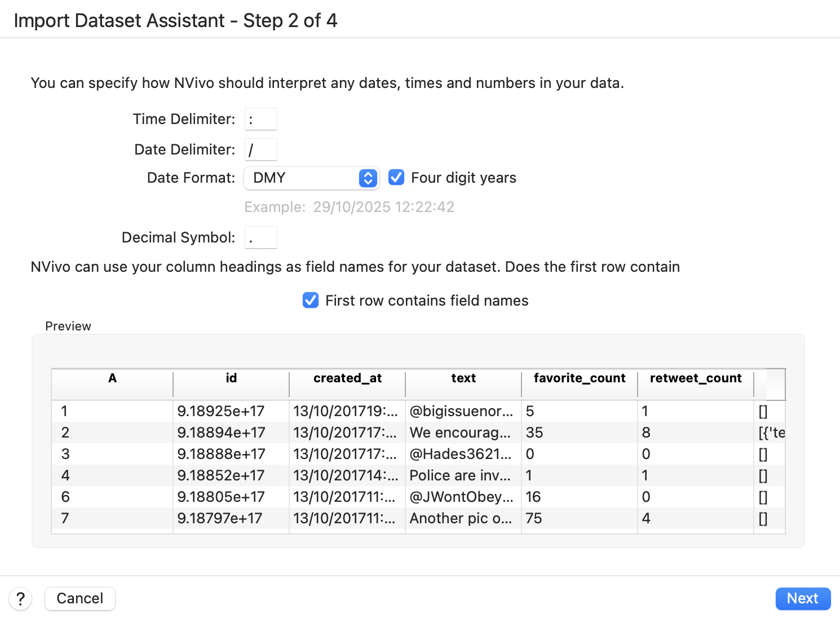Click into the Date Delimiter field
The height and width of the screenshot is (618, 840).
[261, 150]
